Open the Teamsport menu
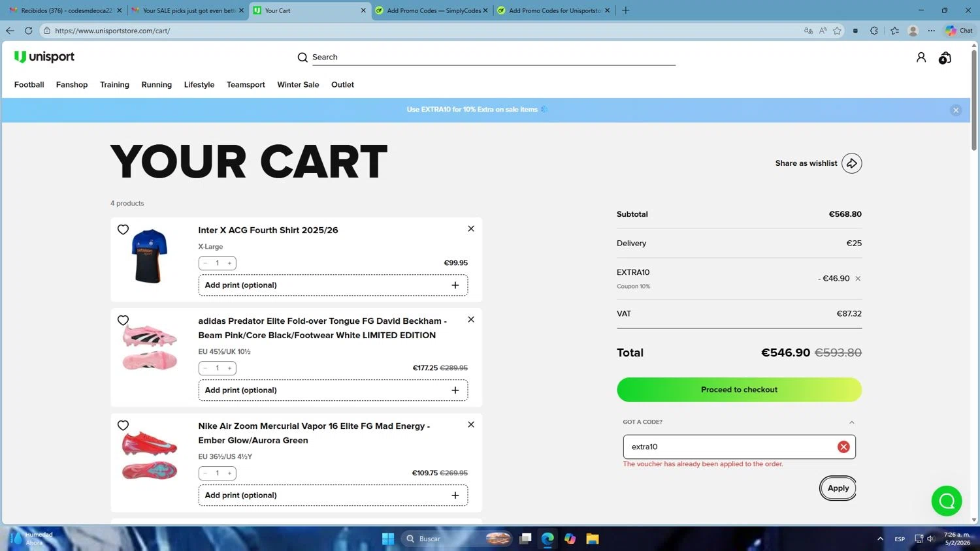Screen dimensions: 980x551 coord(246,85)
